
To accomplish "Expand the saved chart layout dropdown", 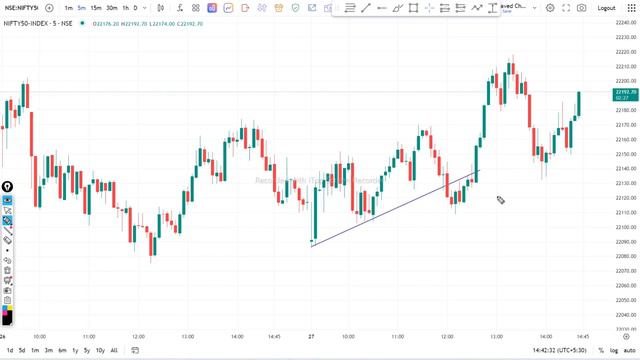I will click(x=534, y=8).
